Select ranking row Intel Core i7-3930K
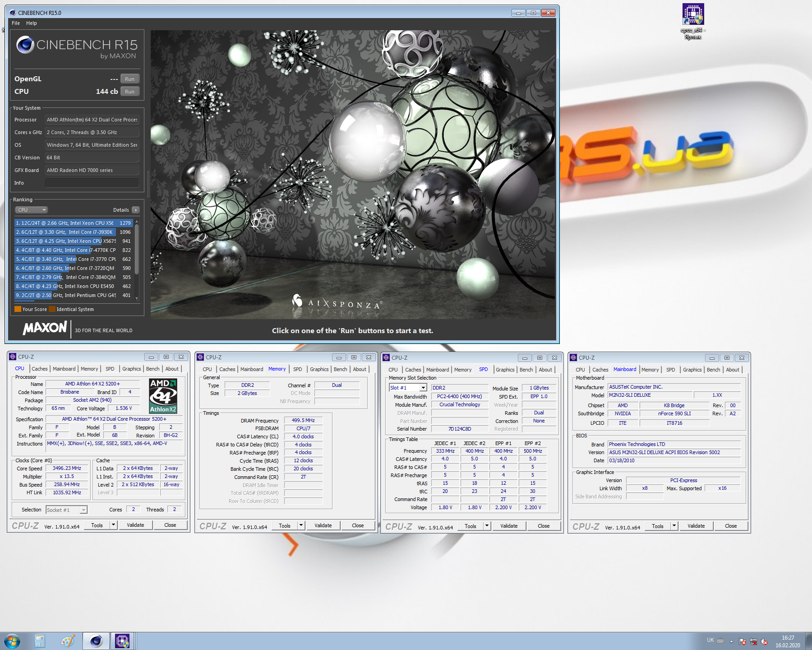Viewport: 812px width, 650px height. click(x=74, y=232)
